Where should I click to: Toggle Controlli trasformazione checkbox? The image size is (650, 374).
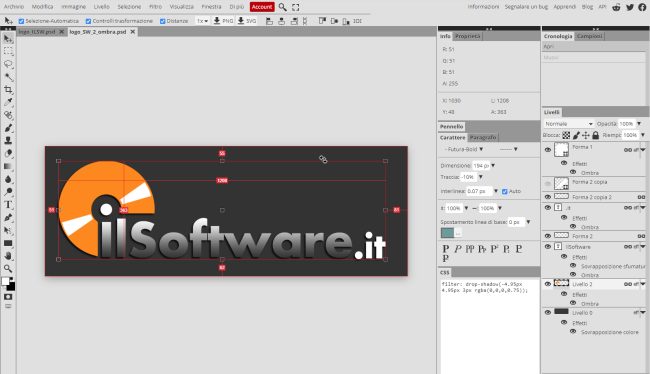click(x=88, y=21)
